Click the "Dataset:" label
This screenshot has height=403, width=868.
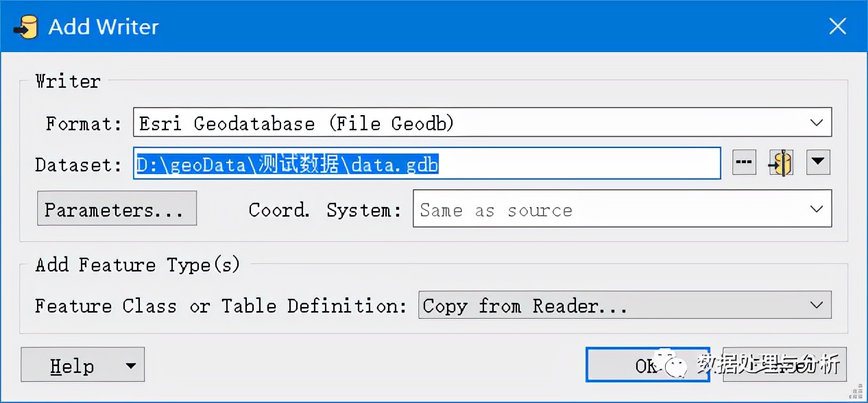[79, 164]
